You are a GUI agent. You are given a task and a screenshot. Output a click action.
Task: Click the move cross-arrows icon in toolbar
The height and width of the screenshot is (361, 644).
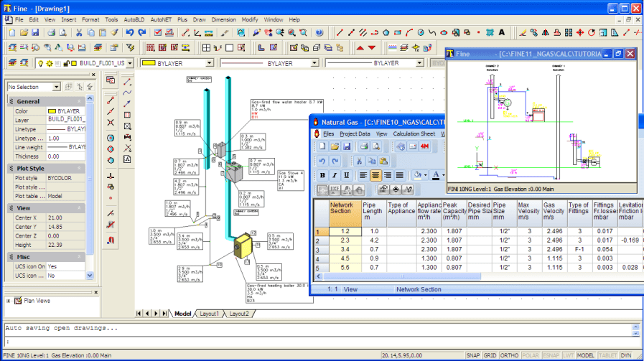click(x=580, y=33)
